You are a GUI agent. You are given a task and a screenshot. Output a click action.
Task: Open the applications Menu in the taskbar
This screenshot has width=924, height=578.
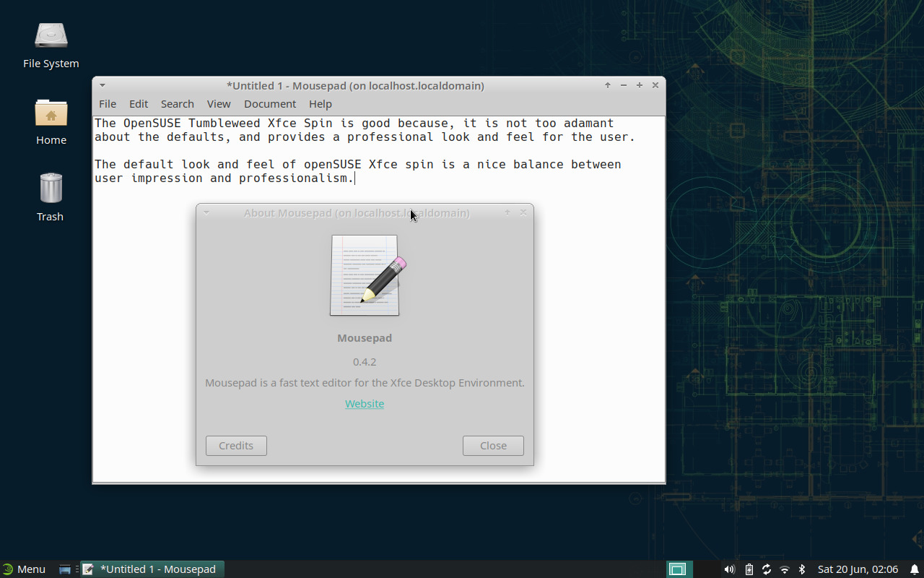tap(25, 569)
